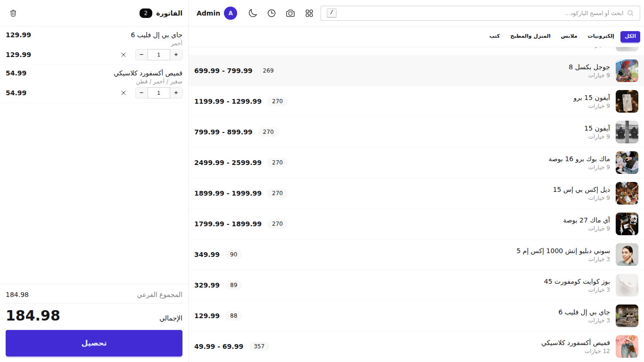644x362 pixels.
Task: Remove قميص أكسفورد كلاسيكي from invoice
Action: [x=124, y=93]
